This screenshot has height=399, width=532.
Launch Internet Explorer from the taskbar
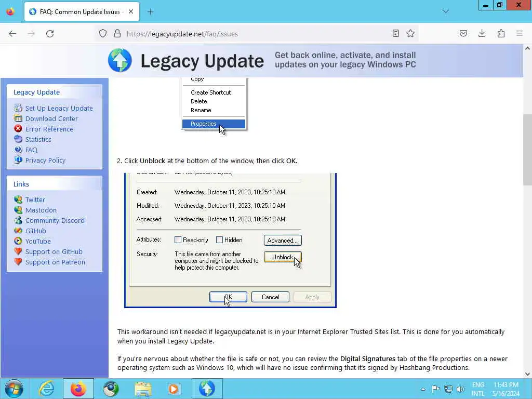(46, 389)
